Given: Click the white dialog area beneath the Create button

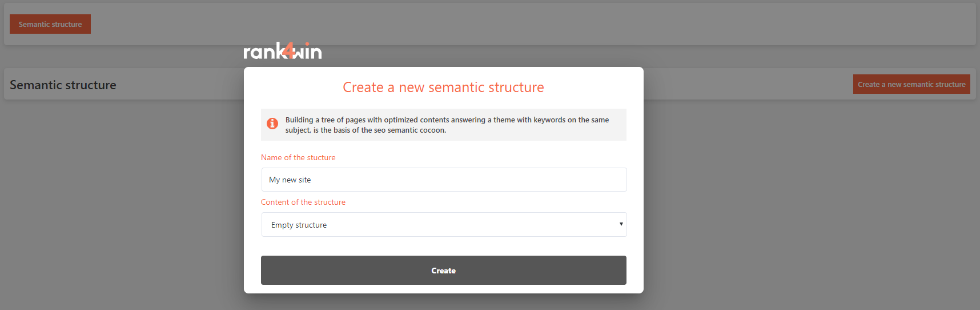Looking at the screenshot, I should [x=443, y=289].
